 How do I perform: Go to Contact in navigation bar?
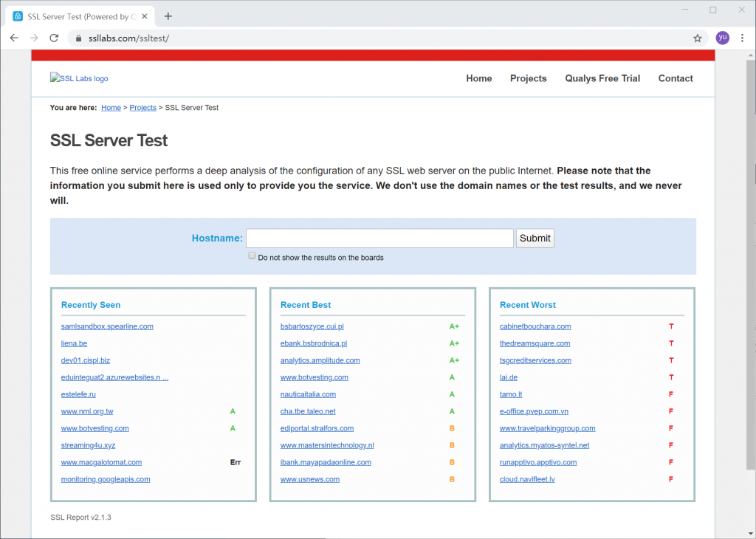[x=676, y=78]
